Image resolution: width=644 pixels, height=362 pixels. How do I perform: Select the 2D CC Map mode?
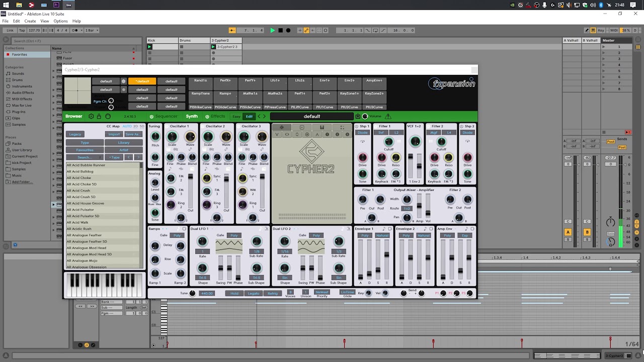(135, 126)
